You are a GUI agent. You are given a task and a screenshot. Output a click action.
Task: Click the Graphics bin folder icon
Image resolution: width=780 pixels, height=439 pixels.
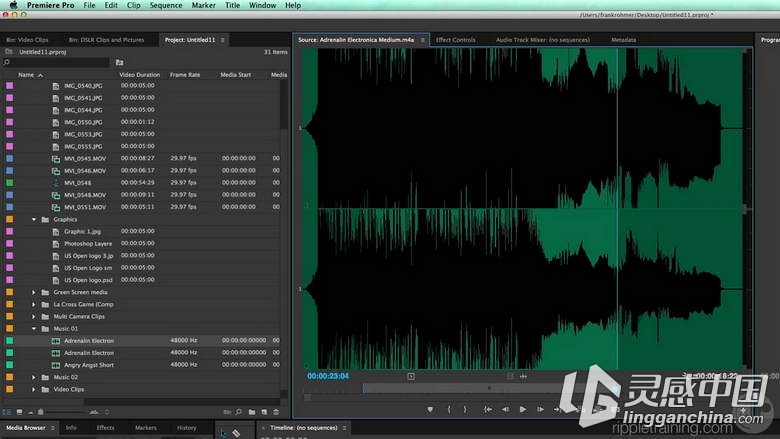pos(45,219)
